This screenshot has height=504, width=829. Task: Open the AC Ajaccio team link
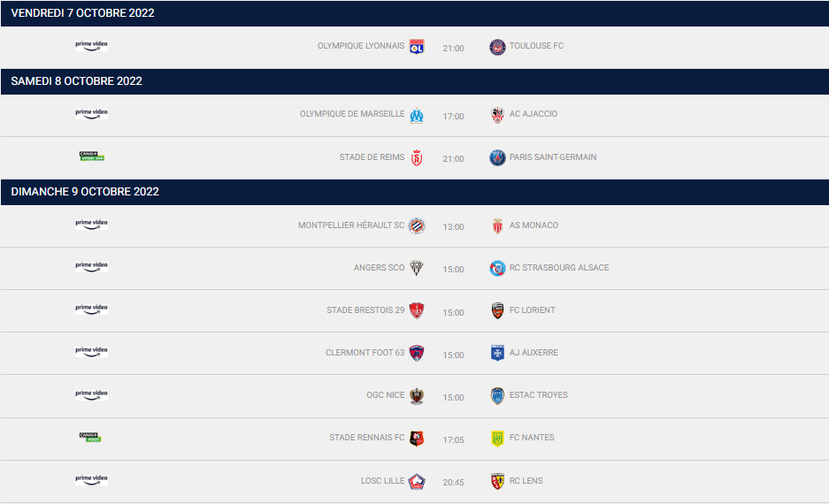[x=533, y=114]
